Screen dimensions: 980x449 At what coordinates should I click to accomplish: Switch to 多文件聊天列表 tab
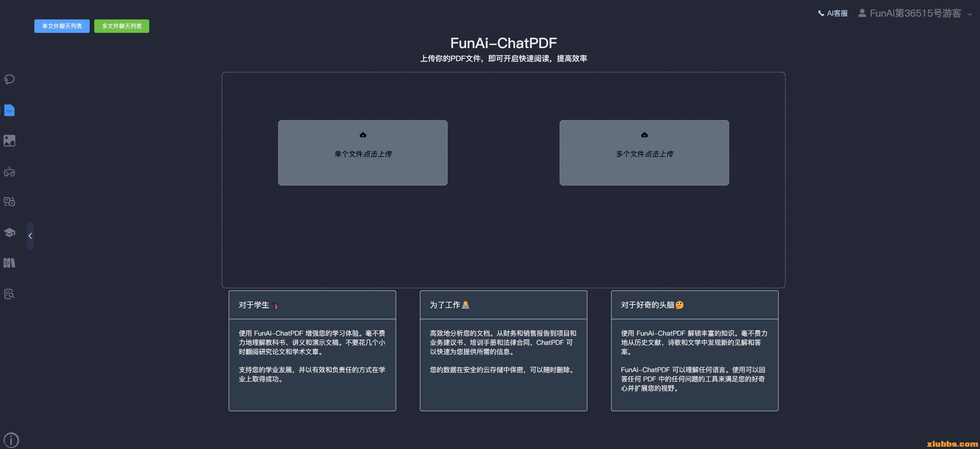(x=122, y=26)
